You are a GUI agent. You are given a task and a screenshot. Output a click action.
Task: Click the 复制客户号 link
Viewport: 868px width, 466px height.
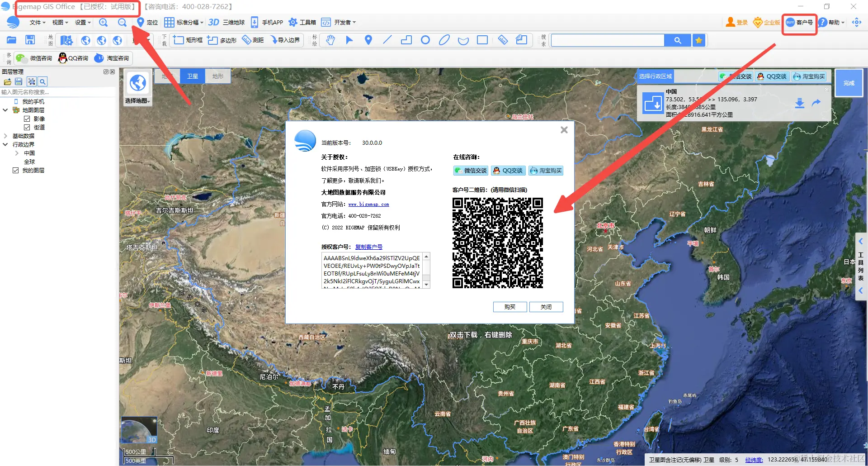point(369,247)
